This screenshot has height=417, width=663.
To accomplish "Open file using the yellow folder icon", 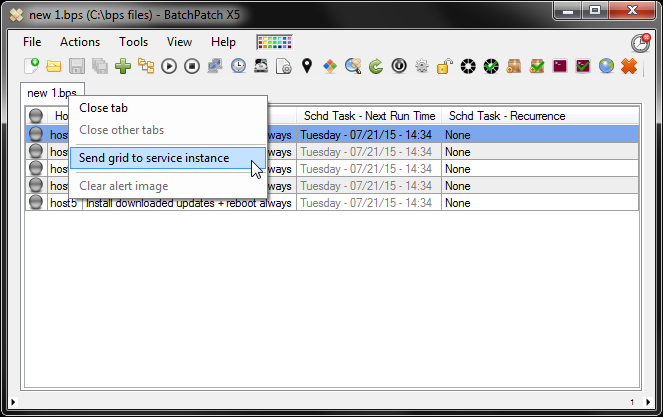I will click(x=54, y=66).
